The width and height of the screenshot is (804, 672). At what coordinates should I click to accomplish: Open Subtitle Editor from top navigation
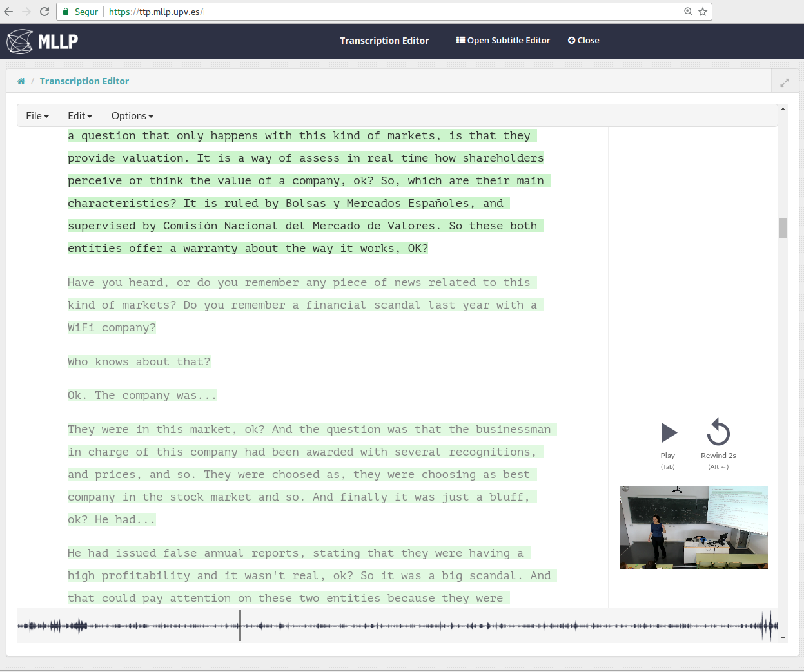(503, 40)
